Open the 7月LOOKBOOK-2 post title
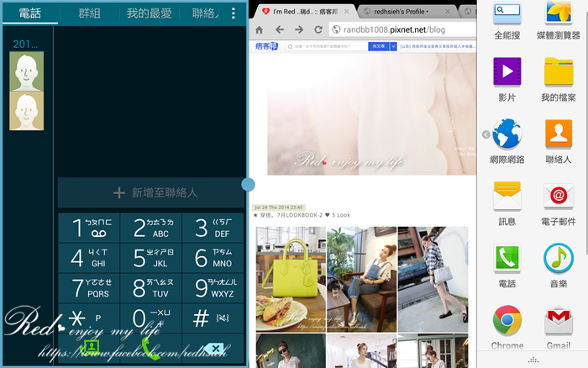 [302, 215]
